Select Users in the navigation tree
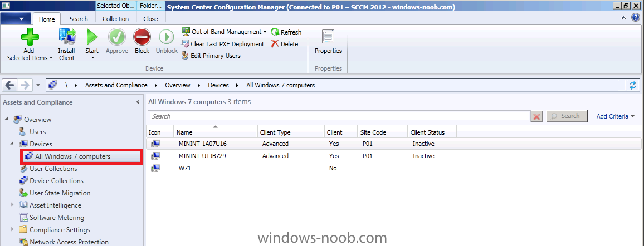 coord(37,131)
